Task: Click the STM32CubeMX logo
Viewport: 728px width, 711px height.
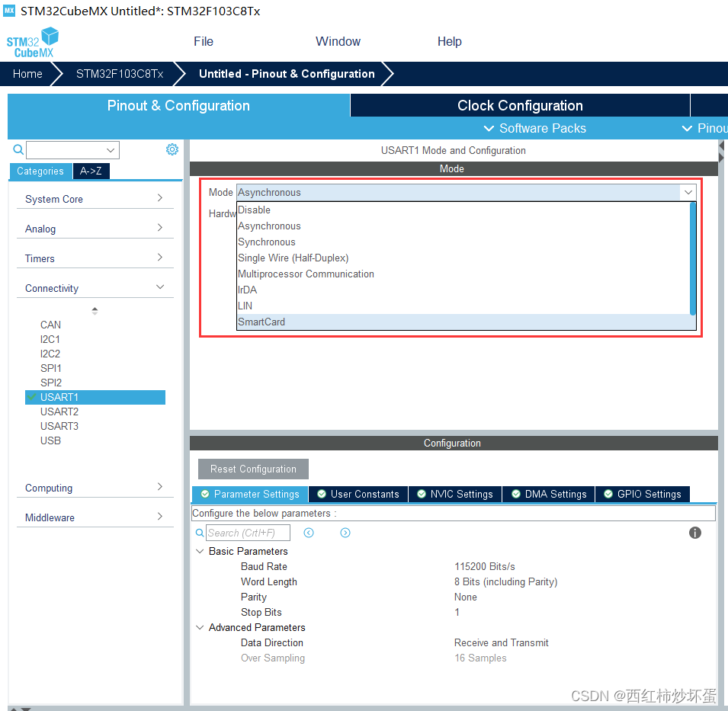Action: pos(33,42)
